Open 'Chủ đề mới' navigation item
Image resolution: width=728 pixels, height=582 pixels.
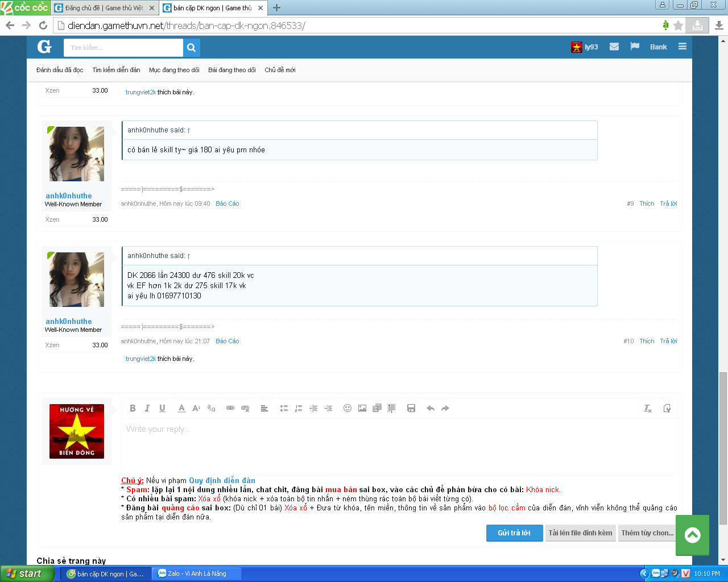pos(280,70)
